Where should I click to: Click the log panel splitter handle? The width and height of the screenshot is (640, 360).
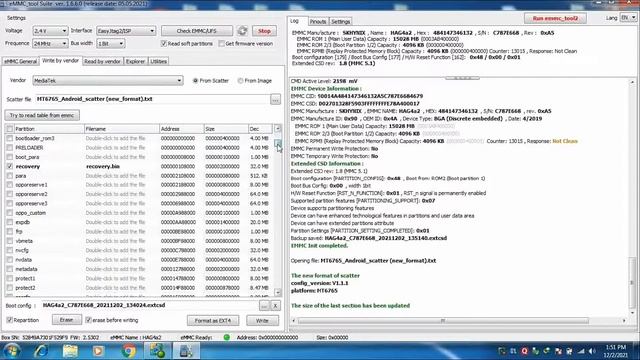462,78
